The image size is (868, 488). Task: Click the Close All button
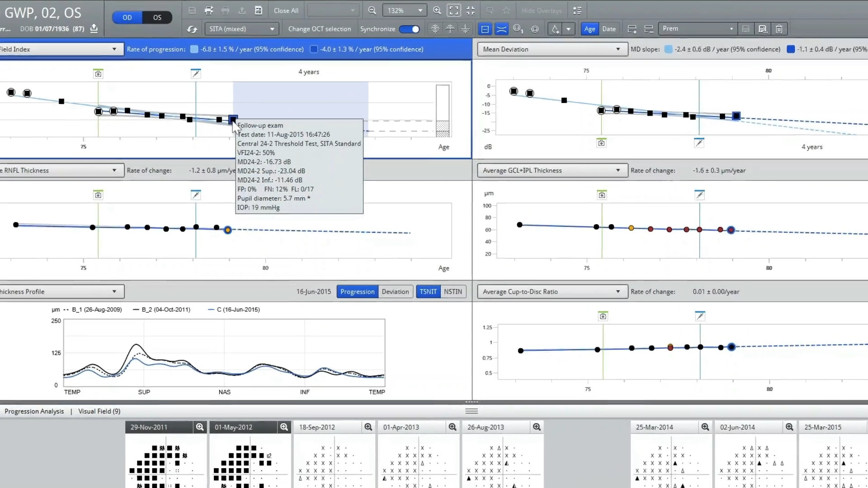pos(286,10)
